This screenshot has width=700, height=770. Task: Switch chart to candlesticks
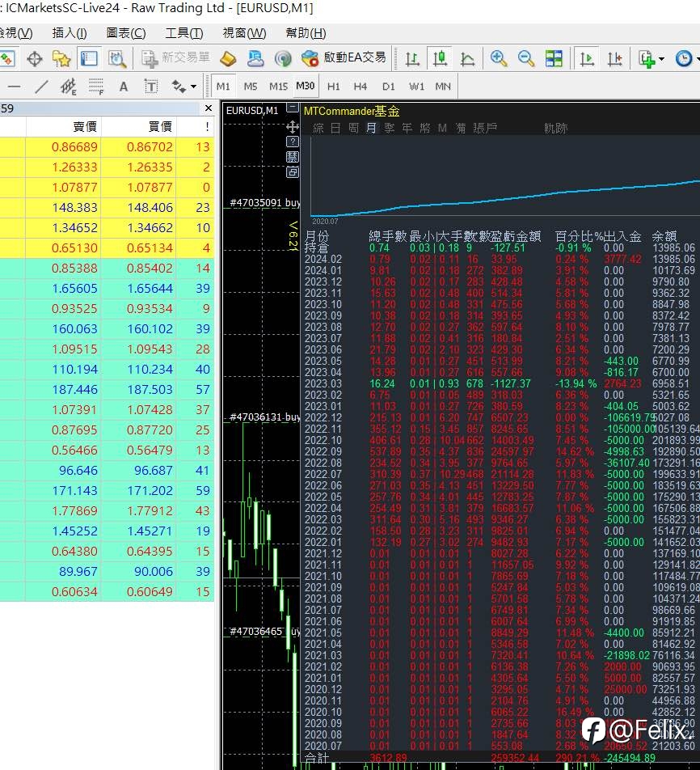[x=440, y=59]
